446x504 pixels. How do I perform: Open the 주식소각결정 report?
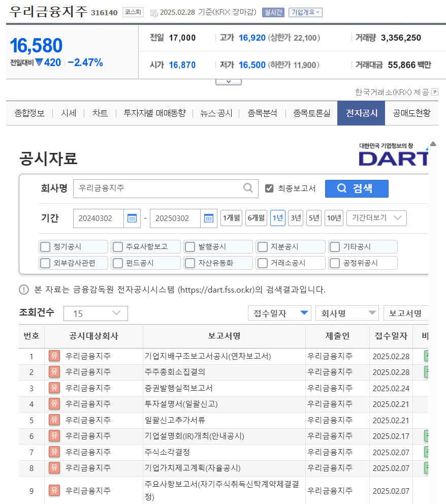click(x=167, y=452)
